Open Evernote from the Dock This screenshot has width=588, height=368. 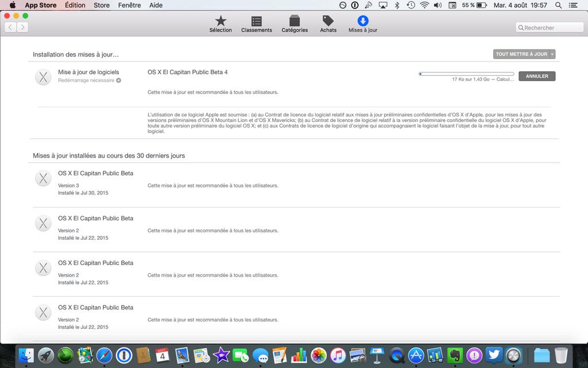click(455, 355)
